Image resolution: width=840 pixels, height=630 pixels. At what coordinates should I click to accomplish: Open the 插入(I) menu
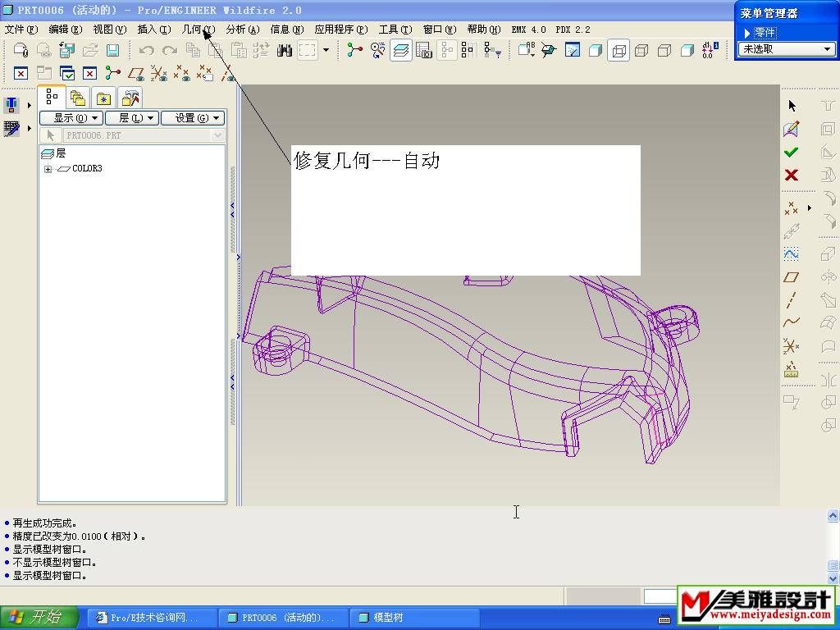154,30
